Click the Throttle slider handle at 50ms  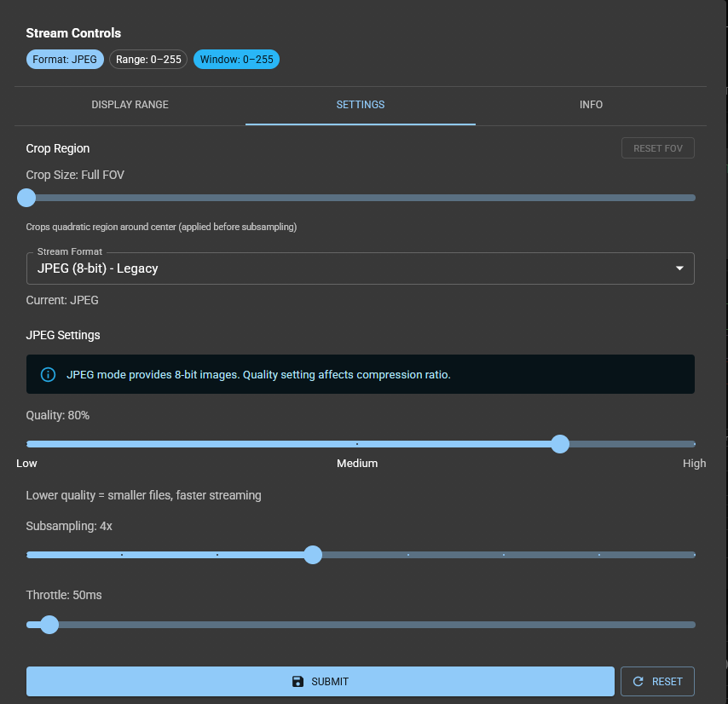tap(49, 625)
